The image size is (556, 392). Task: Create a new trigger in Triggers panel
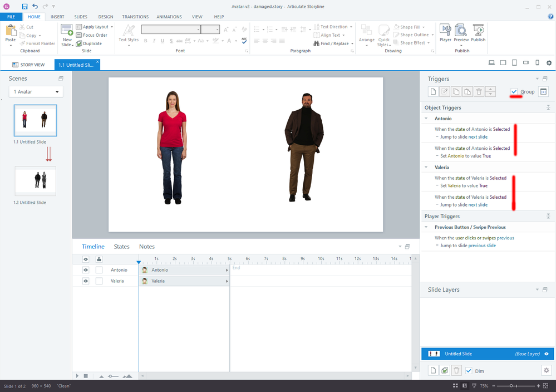click(x=433, y=92)
